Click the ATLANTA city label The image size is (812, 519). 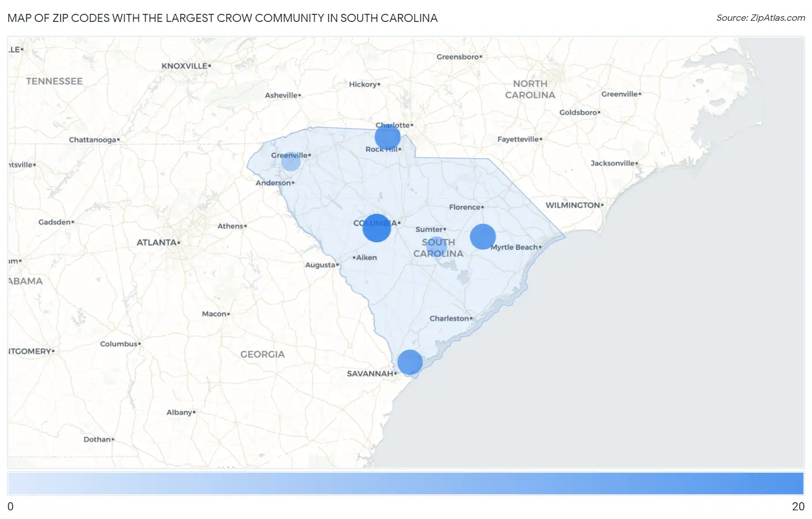(157, 242)
